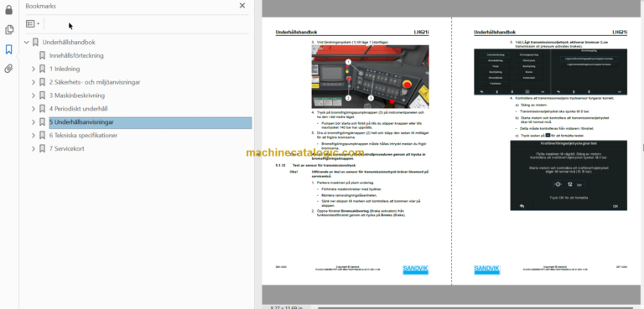644x309 pixels.
Task: Go to 6 Tekniska specifikationer bookmark
Action: [x=83, y=136]
